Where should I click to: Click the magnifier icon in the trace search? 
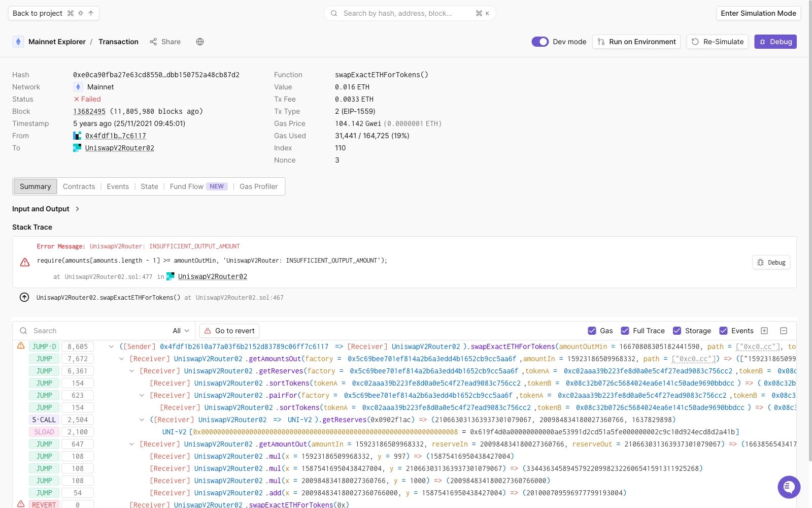tap(23, 331)
